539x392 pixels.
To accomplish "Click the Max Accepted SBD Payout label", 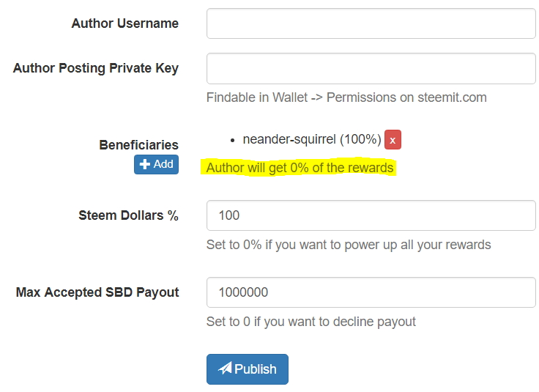I will (97, 292).
